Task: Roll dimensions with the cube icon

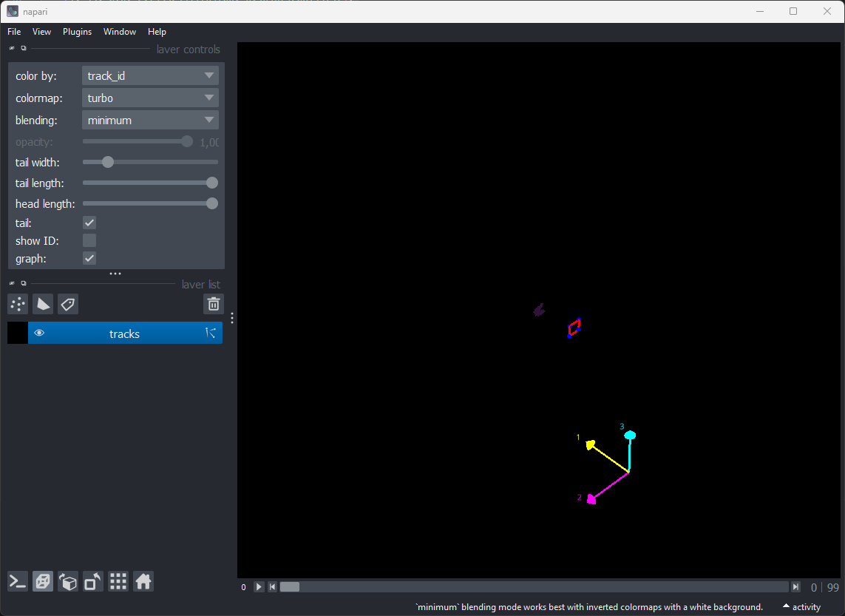Action: [67, 581]
